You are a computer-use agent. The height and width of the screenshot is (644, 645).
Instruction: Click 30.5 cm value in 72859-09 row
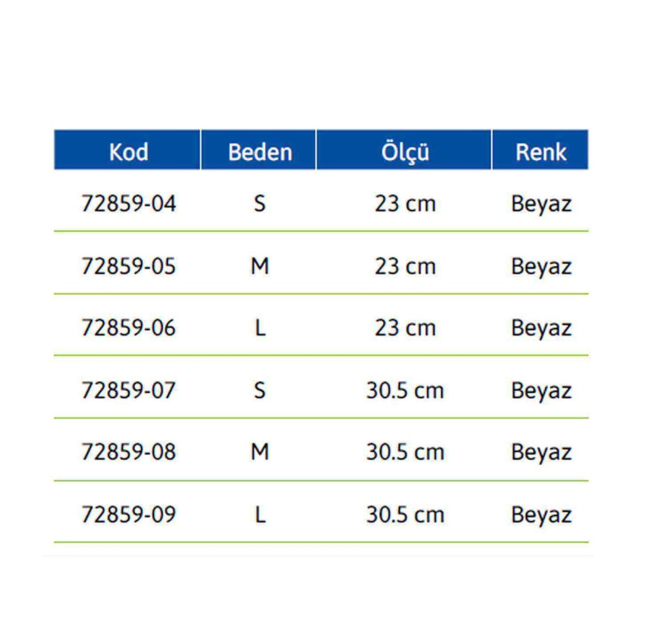click(x=405, y=514)
